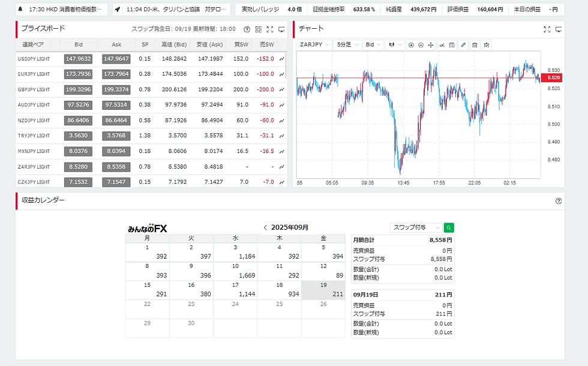Pop out price board to separate window
588x366 pixels.
point(281,29)
